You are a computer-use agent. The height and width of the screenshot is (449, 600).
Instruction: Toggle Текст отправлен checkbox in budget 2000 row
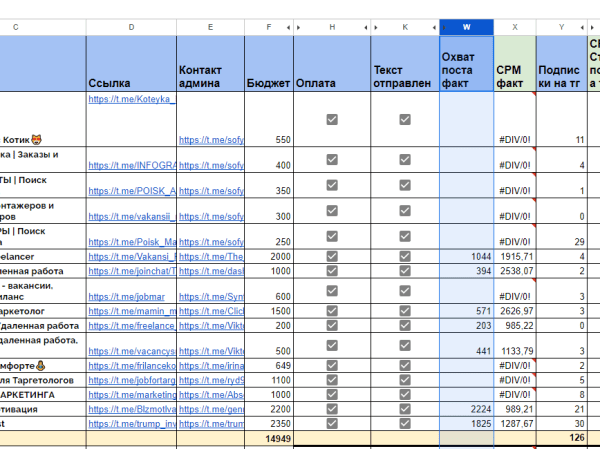point(405,257)
